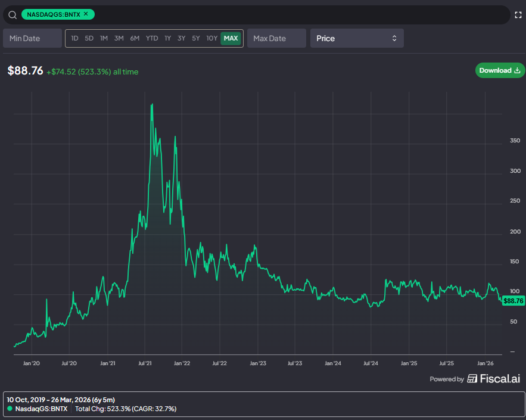The image size is (526, 420).
Task: Remove the NASDAQGS:BNTX ticker chip
Action: coord(86,14)
